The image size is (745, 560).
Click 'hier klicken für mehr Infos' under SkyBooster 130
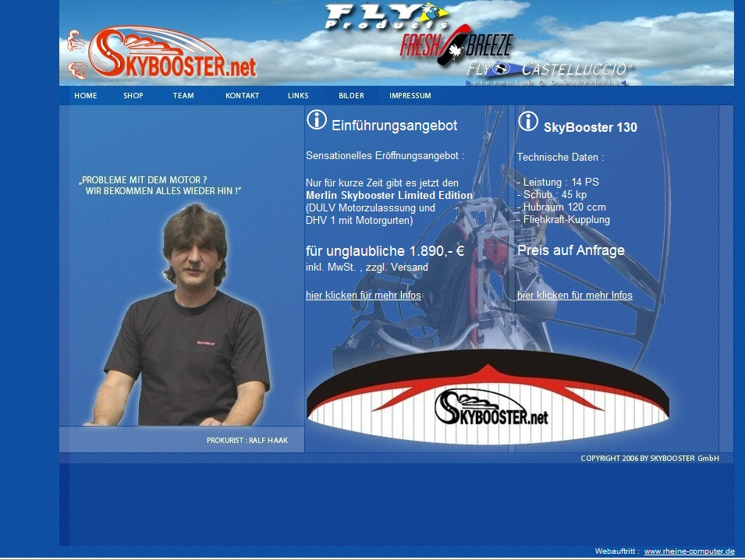coord(575,296)
